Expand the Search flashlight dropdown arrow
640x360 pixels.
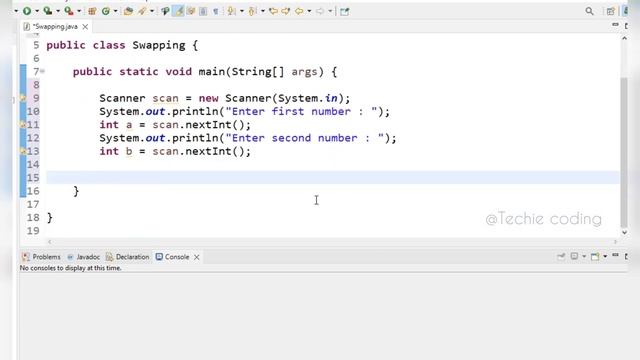click(152, 11)
